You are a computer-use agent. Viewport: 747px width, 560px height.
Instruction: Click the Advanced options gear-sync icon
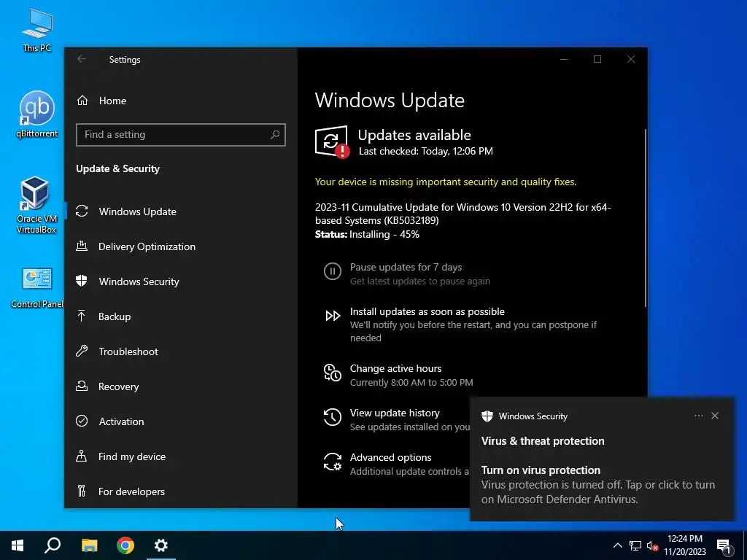333,462
